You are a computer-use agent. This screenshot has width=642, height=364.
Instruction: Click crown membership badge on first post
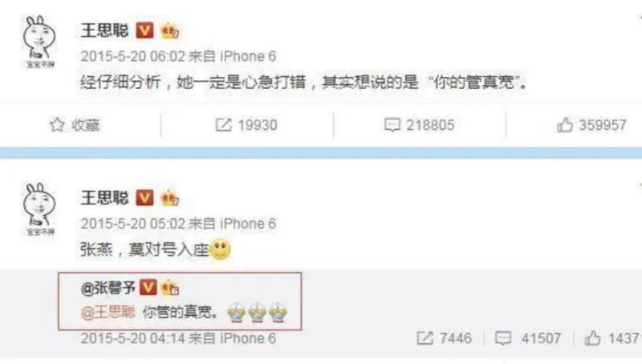click(170, 30)
